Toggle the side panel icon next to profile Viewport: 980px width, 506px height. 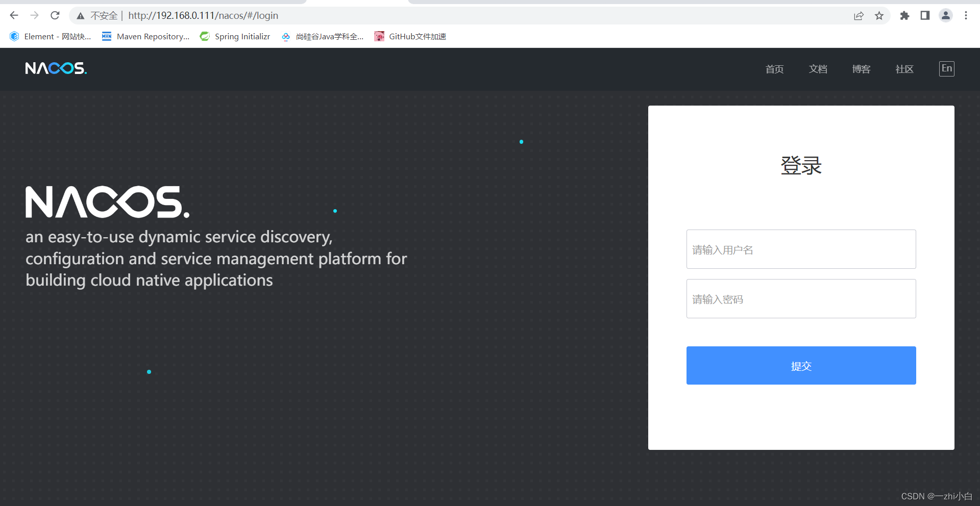point(925,15)
